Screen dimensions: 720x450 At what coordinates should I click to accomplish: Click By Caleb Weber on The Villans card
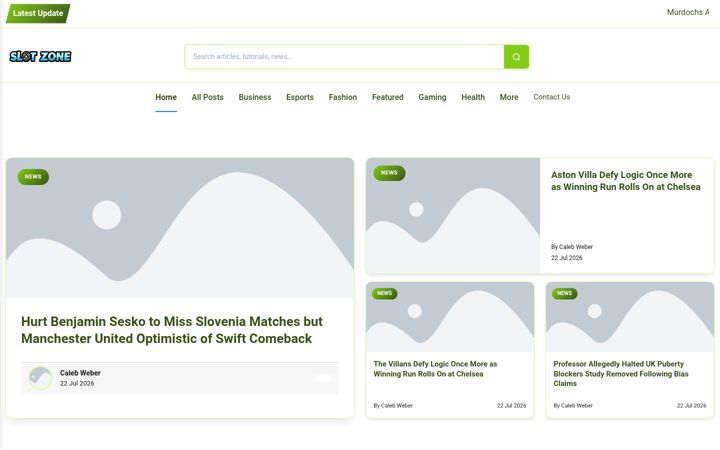coord(393,406)
